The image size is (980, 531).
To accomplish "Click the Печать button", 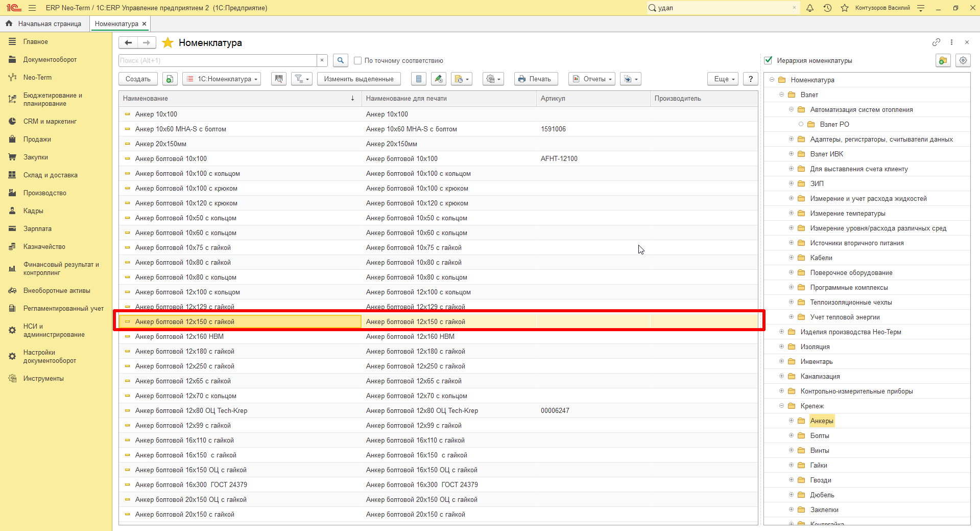I will tap(536, 79).
